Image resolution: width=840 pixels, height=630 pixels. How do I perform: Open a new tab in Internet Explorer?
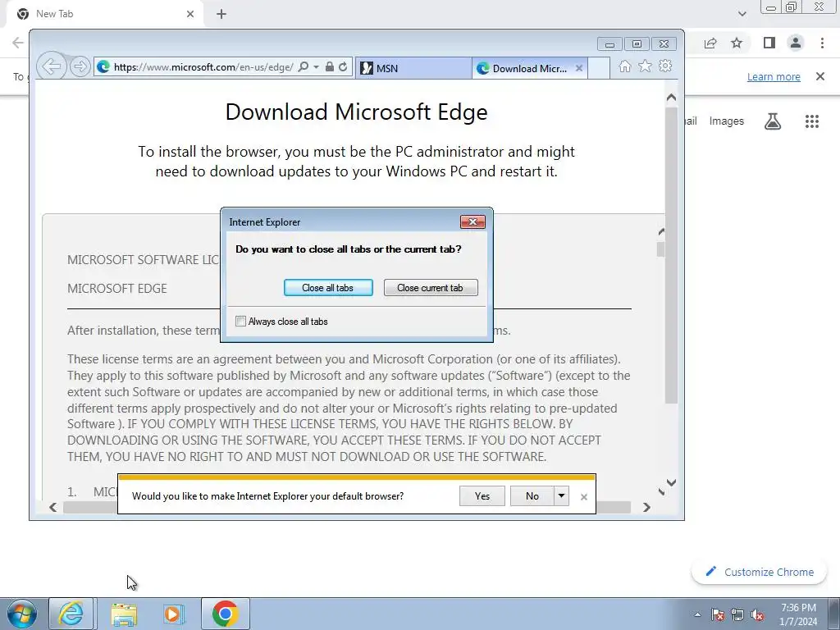[x=599, y=68]
